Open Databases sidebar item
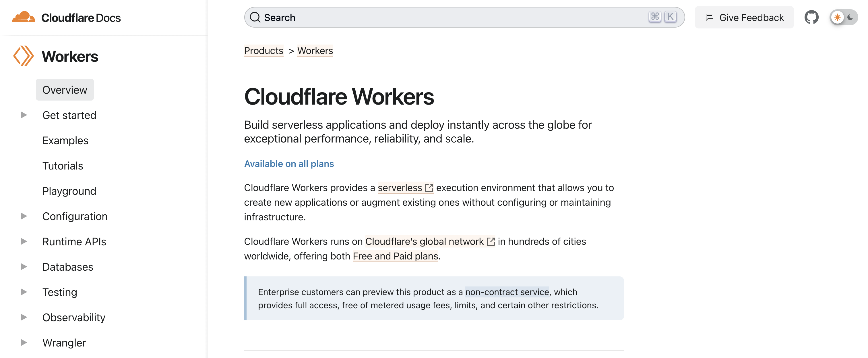868x358 pixels. pos(68,267)
